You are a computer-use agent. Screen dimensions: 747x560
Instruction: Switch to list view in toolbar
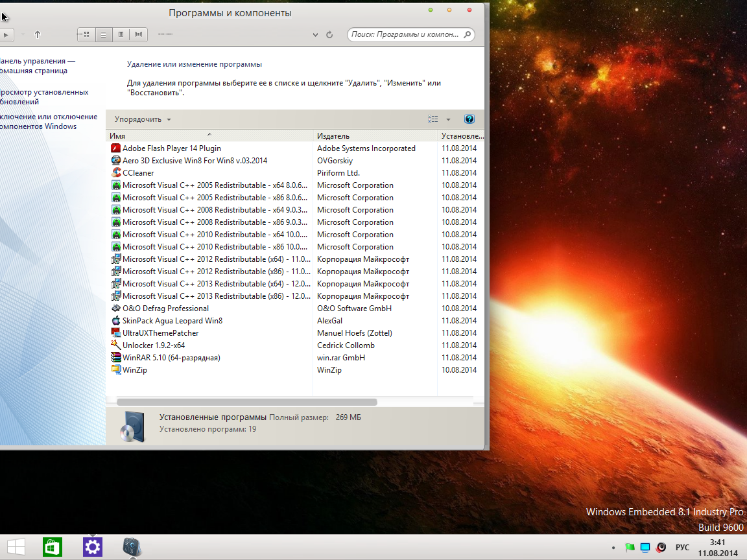pyautogui.click(x=103, y=34)
